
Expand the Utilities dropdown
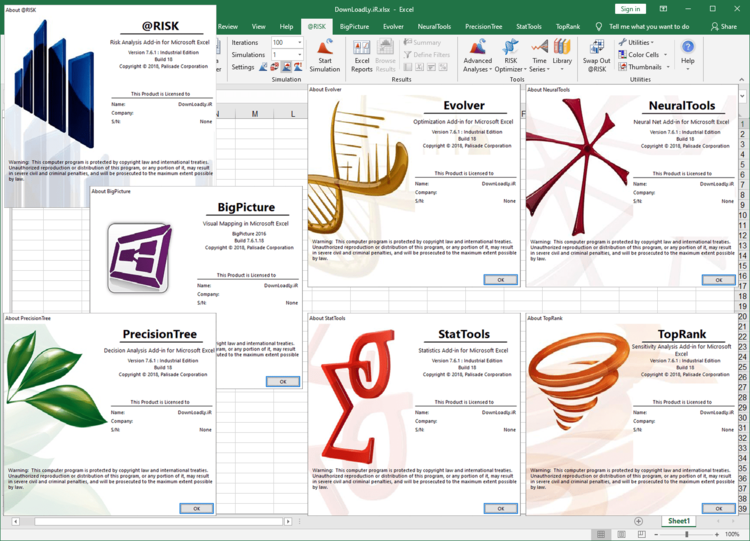(x=652, y=43)
